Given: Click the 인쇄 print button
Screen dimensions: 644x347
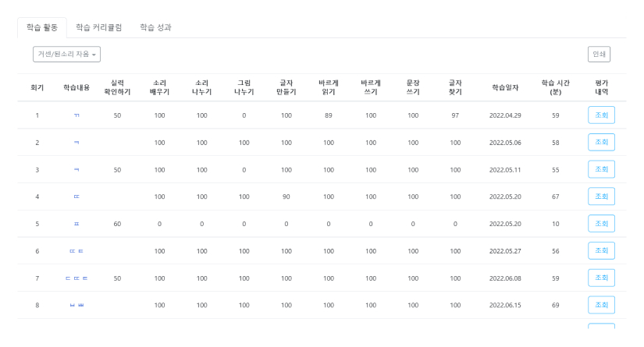Looking at the screenshot, I should [x=599, y=54].
